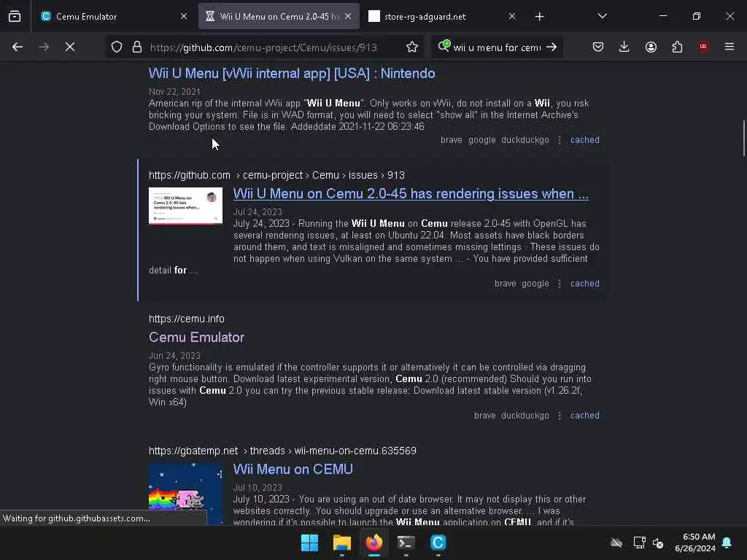747x560 pixels.
Task: Open Firefox View in the tab bar
Action: 15,16
